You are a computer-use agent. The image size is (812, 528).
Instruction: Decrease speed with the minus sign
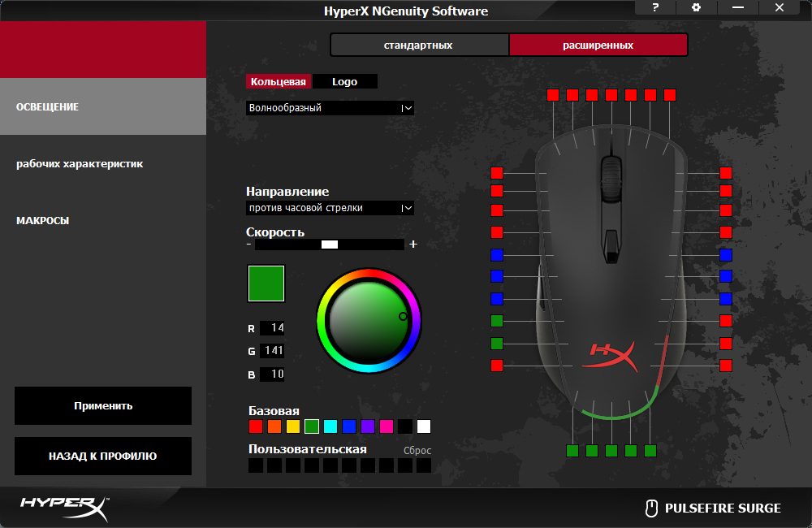pos(249,244)
